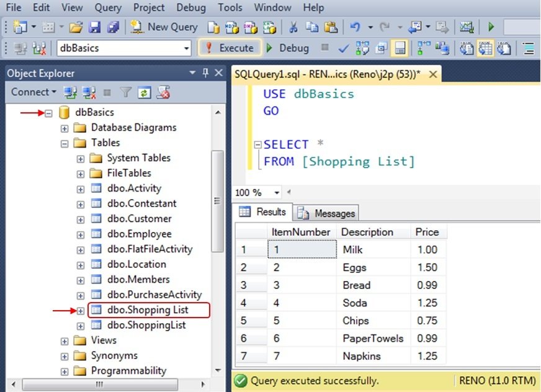Click the Milk description cell
This screenshot has width=541, height=392.
(373, 249)
